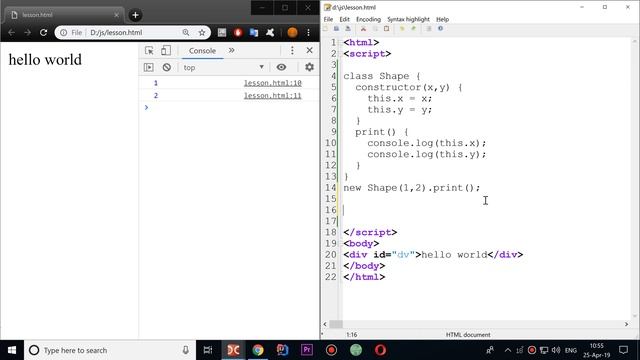Viewport: 640px width, 360px height.
Task: View site information icon next to File
Action: pos(64,32)
